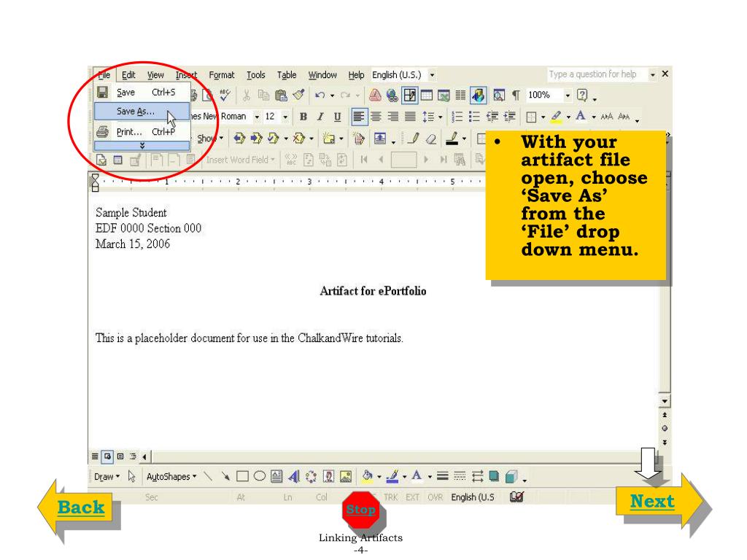Click the Increase Indent icon

point(510,117)
